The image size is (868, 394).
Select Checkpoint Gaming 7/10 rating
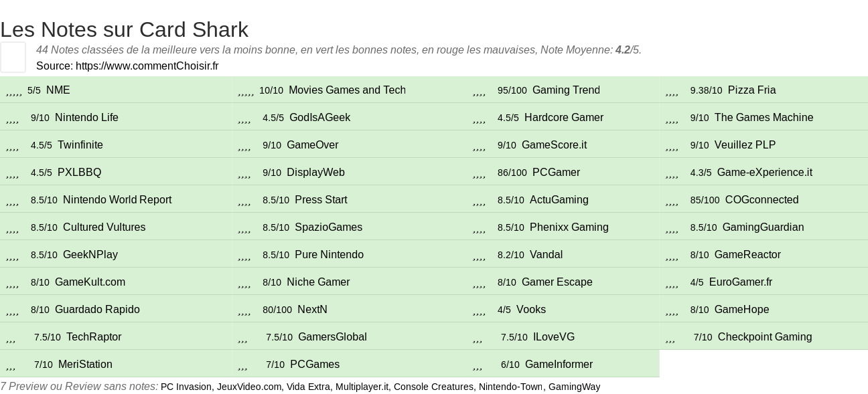click(x=764, y=336)
